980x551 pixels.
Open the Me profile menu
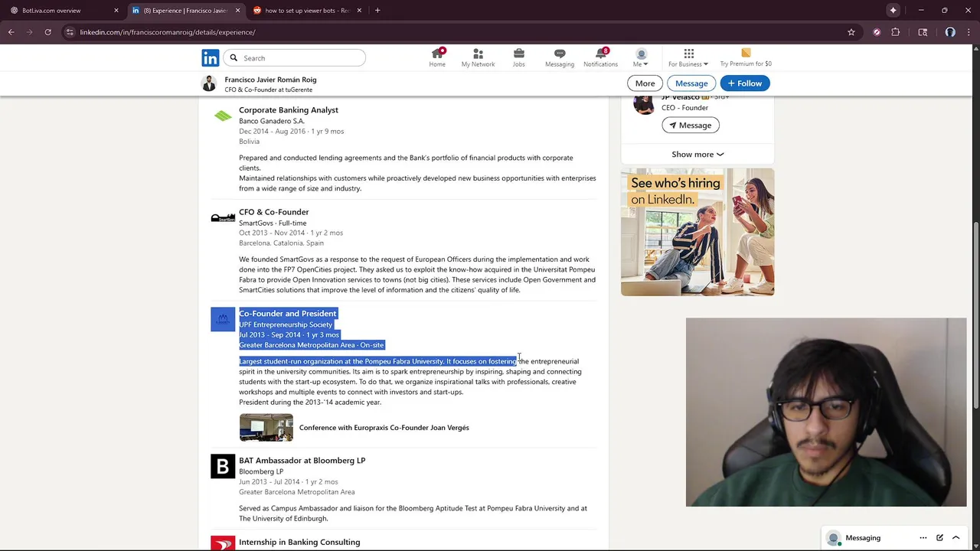point(641,58)
